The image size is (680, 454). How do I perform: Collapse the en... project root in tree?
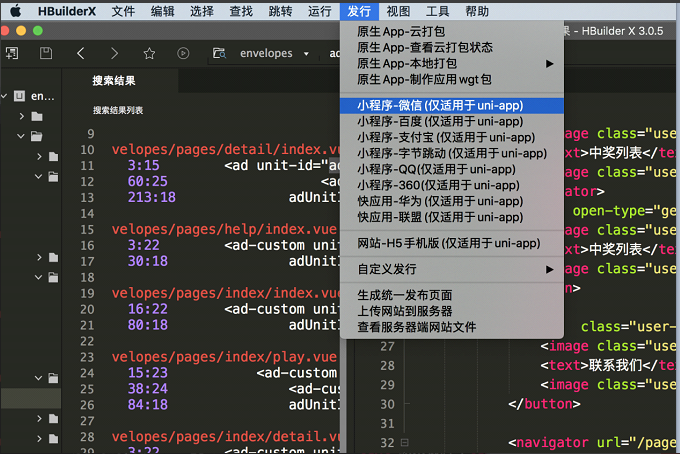5,97
